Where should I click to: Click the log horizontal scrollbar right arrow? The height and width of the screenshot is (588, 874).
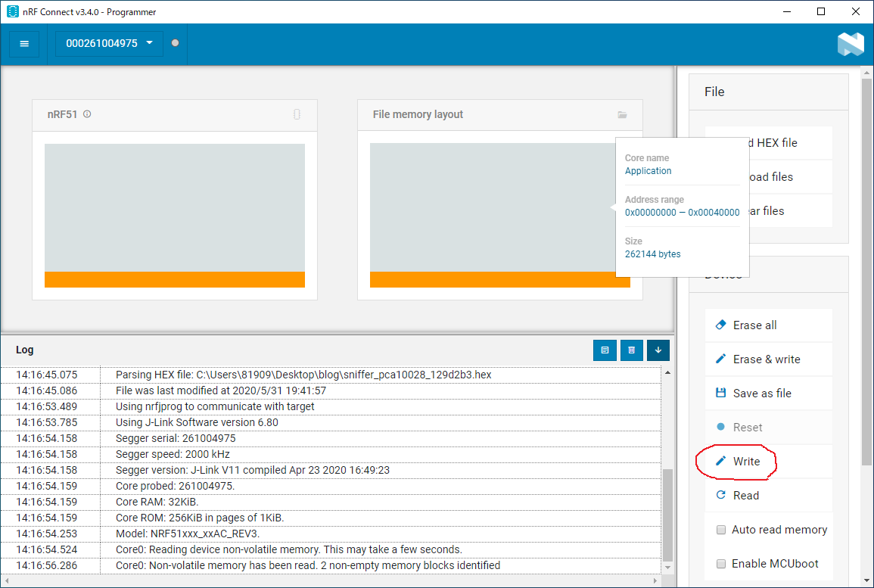[x=655, y=580]
